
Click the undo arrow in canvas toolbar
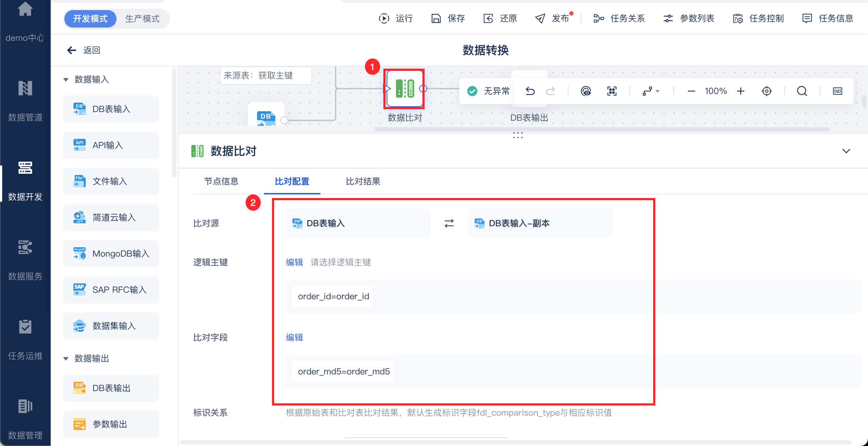point(530,91)
